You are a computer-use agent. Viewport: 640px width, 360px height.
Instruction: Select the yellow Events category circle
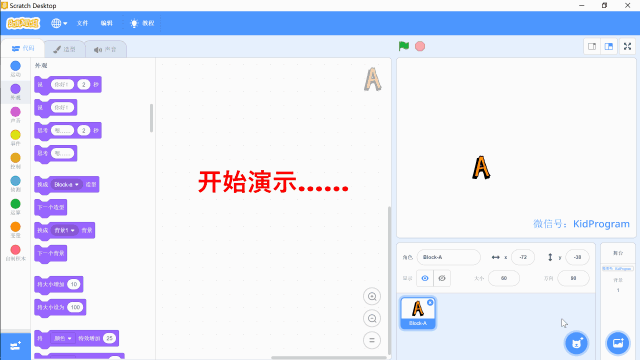click(16, 135)
